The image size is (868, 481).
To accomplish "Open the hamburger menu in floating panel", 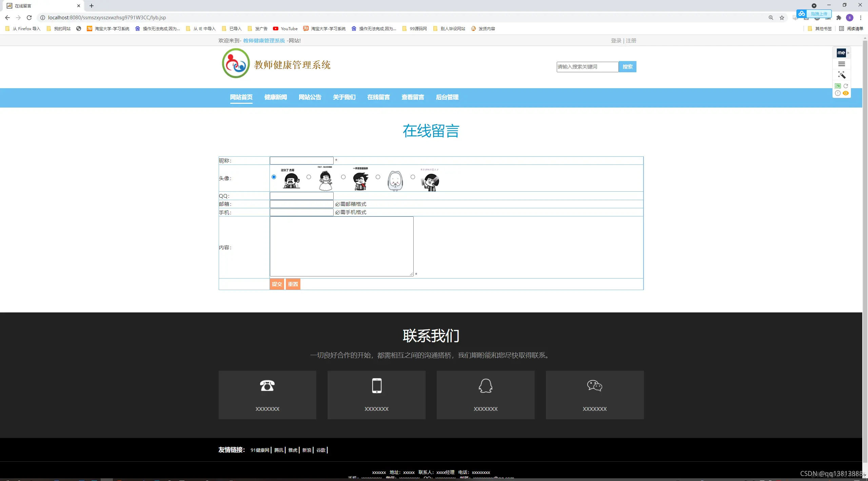I will 842,64.
